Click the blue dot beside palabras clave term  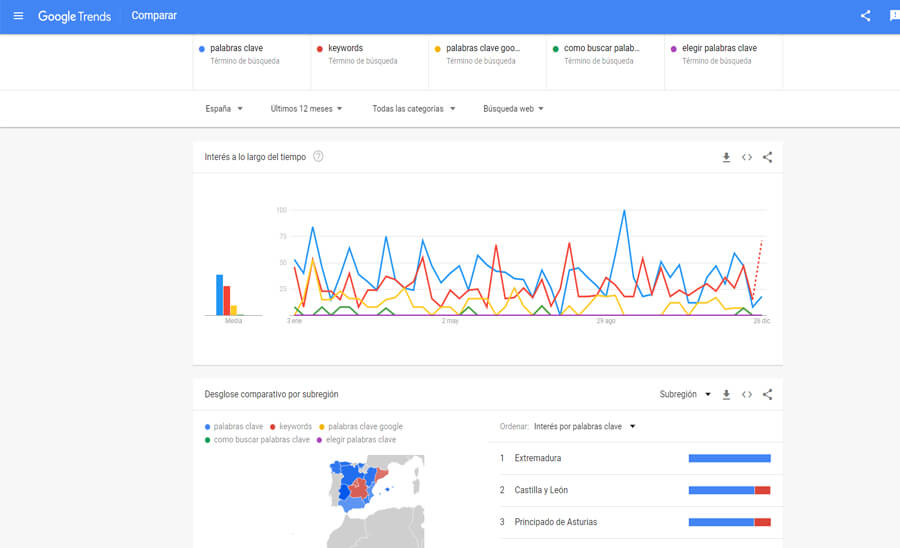click(x=201, y=49)
